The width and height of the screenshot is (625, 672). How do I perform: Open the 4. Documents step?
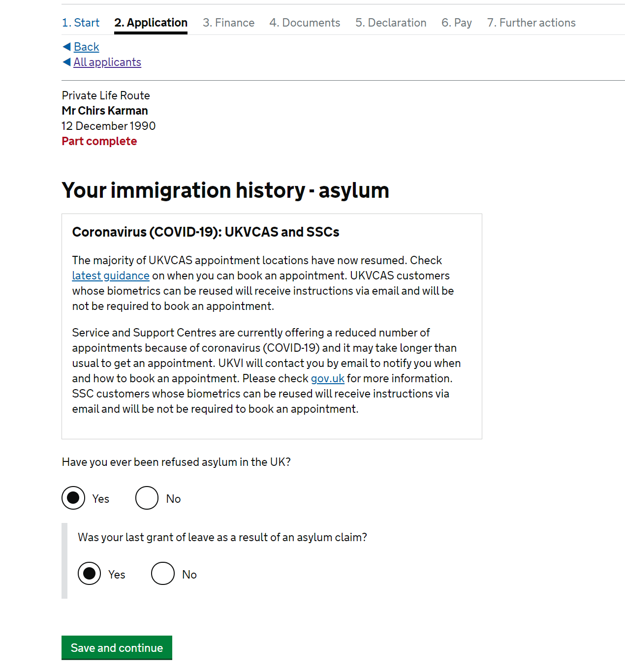305,23
